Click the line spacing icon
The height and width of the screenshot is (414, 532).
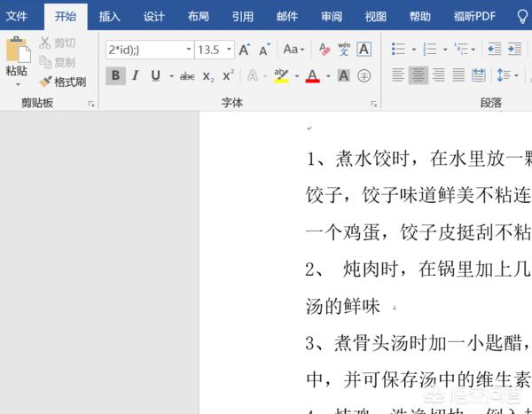(x=504, y=75)
